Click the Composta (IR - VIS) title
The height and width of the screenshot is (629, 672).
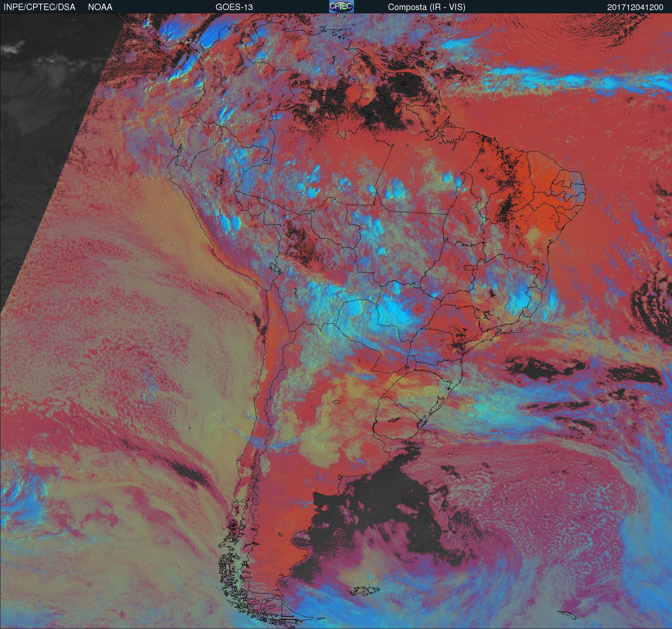coord(427,7)
